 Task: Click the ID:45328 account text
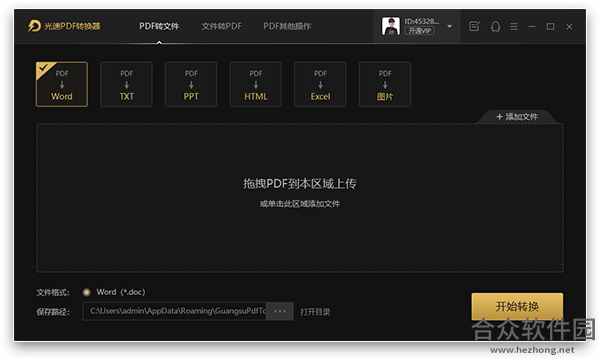(x=422, y=21)
